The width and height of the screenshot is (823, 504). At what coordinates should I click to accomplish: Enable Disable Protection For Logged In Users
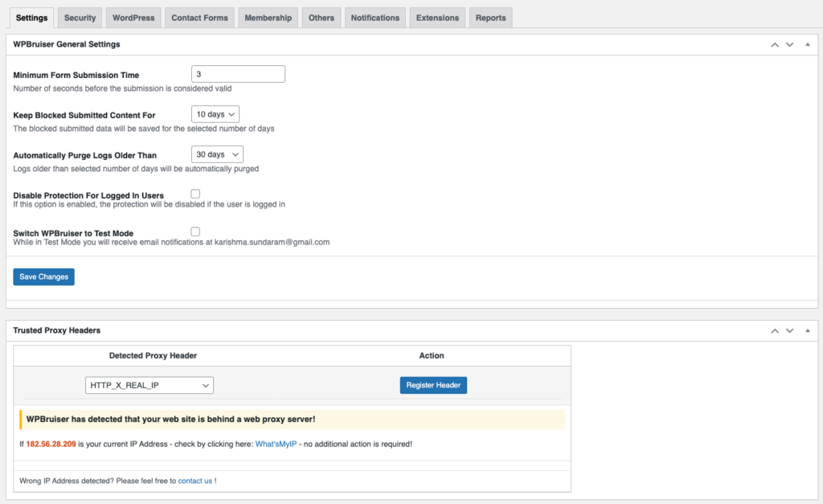(x=195, y=194)
